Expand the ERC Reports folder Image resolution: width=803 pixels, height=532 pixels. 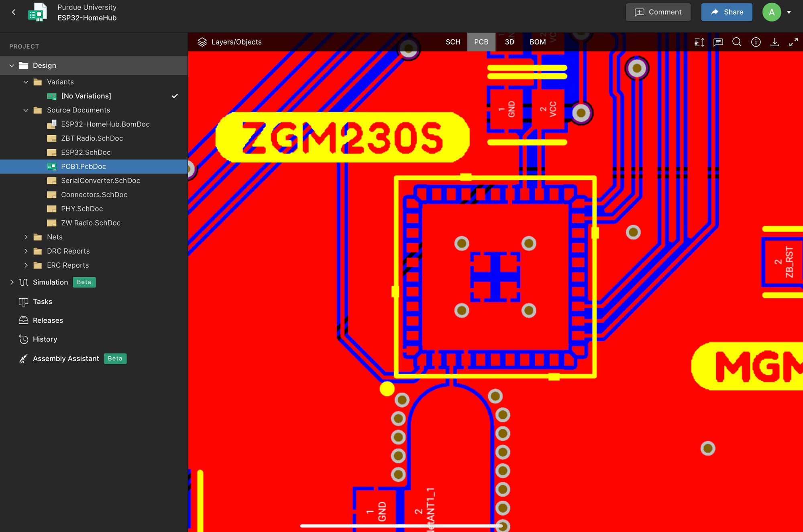pos(26,265)
